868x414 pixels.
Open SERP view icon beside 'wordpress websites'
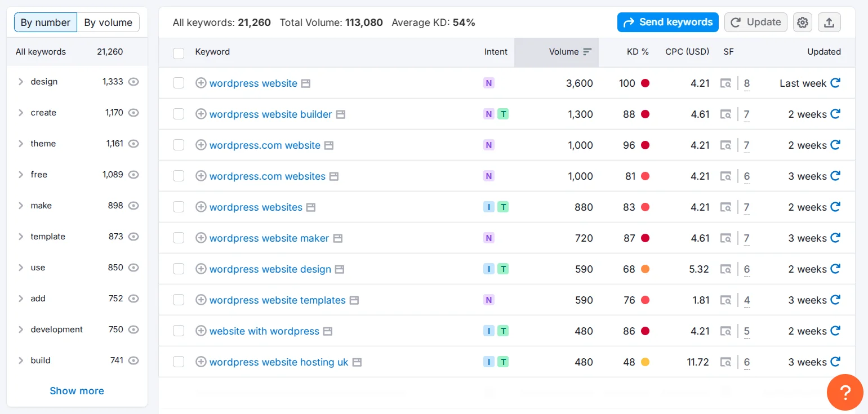pyautogui.click(x=311, y=207)
